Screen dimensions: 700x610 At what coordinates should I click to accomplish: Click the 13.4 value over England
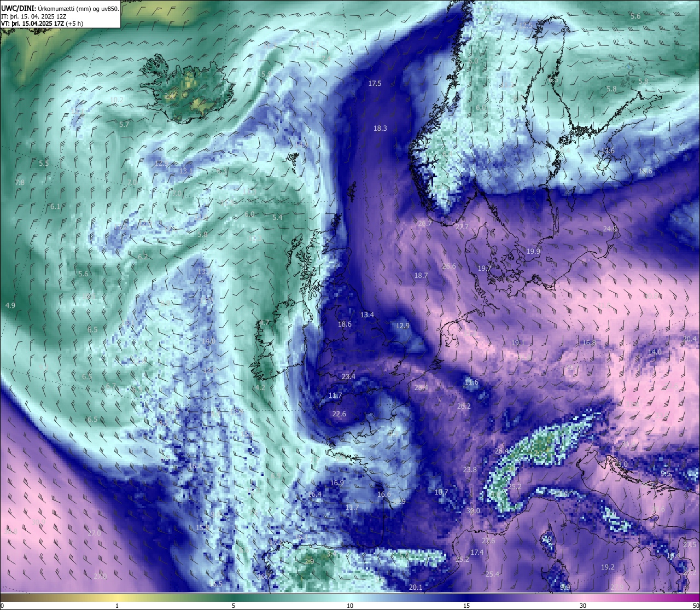coord(367,315)
